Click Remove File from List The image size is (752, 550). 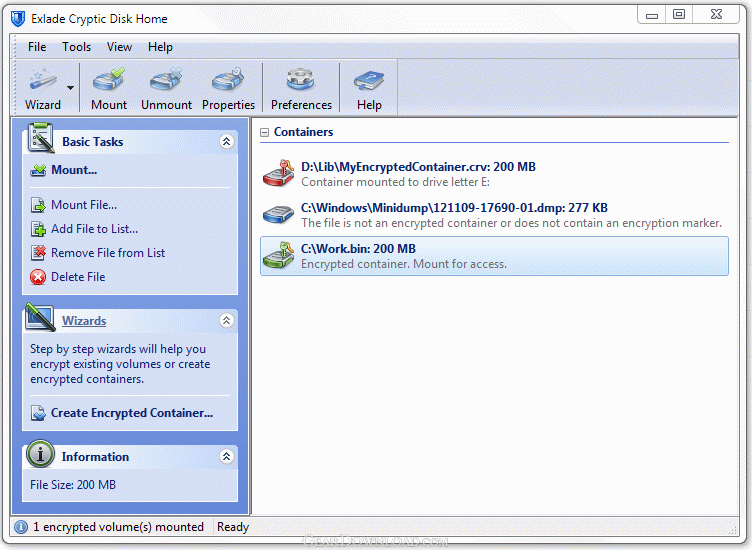(x=108, y=253)
